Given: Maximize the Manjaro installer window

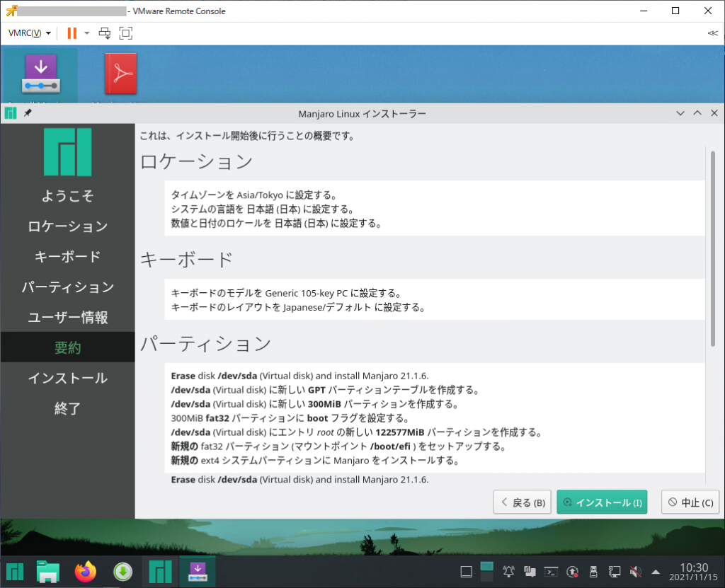Looking at the screenshot, I should pyautogui.click(x=697, y=113).
